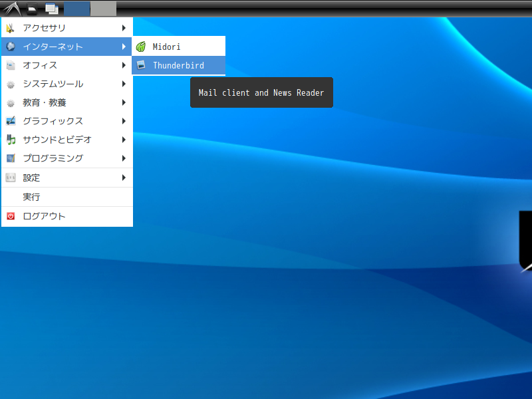
Task: Open the 設定 preferences menu
Action: 67,178
